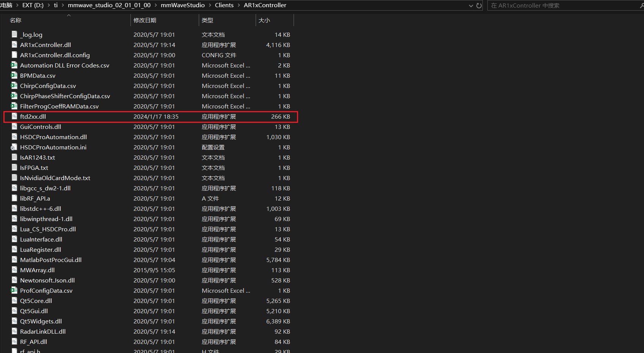Click the HSDCProAutomation.dll file icon

coord(14,137)
